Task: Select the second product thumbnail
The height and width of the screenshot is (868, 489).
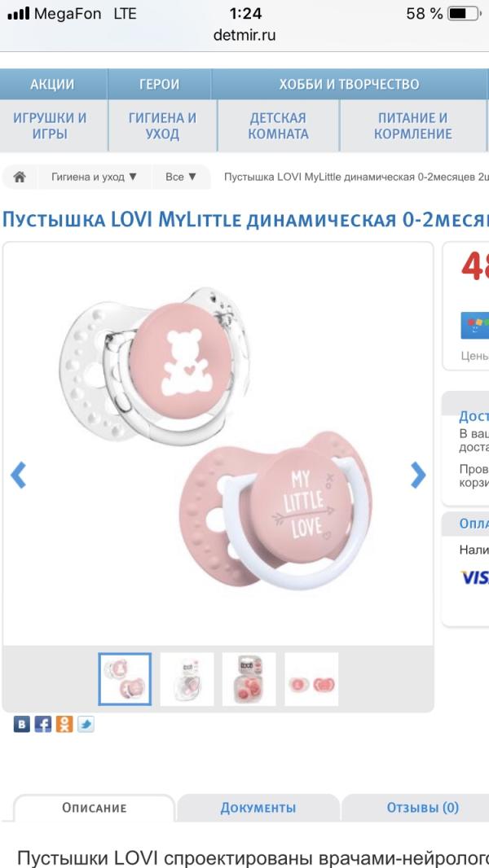Action: (x=187, y=679)
